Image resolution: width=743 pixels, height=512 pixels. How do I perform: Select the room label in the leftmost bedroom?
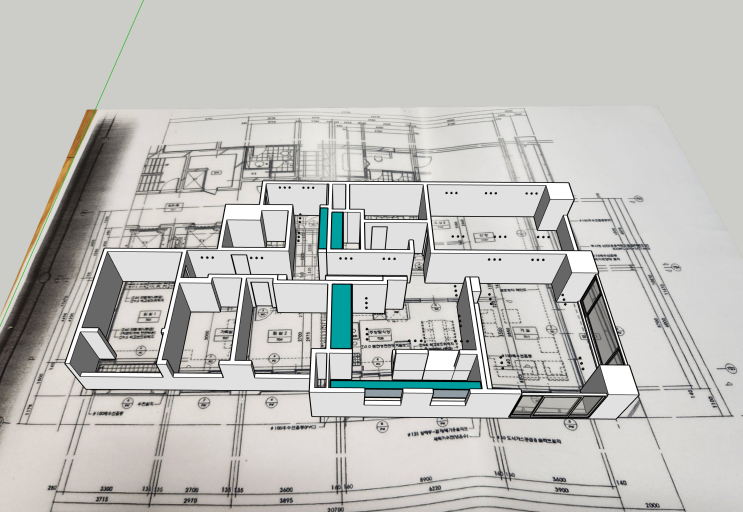[x=148, y=317]
